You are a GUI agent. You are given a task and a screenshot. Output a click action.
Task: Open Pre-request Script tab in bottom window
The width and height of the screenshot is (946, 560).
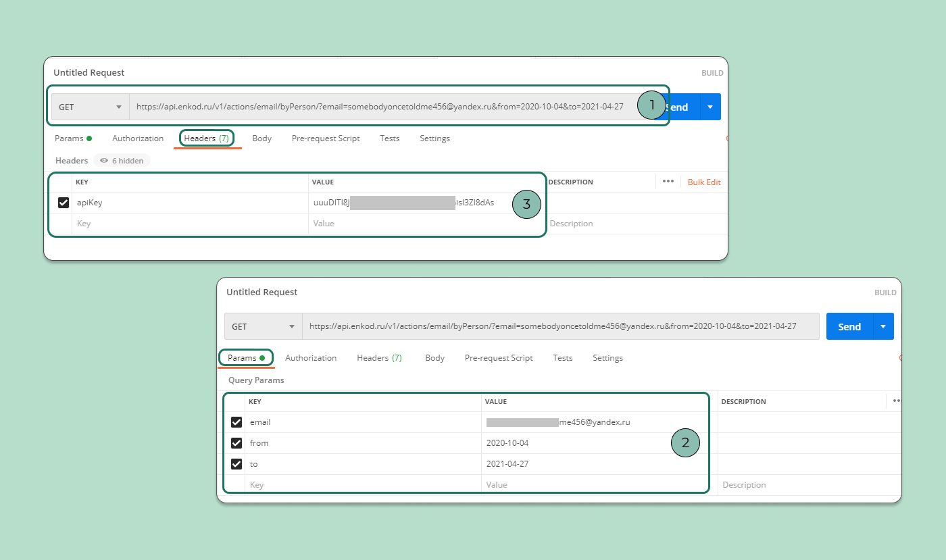pos(499,358)
